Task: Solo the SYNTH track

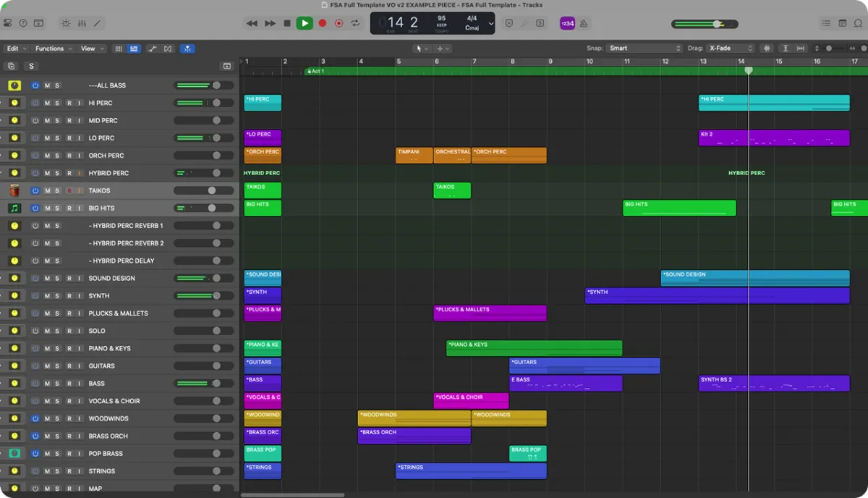Action: click(x=57, y=296)
